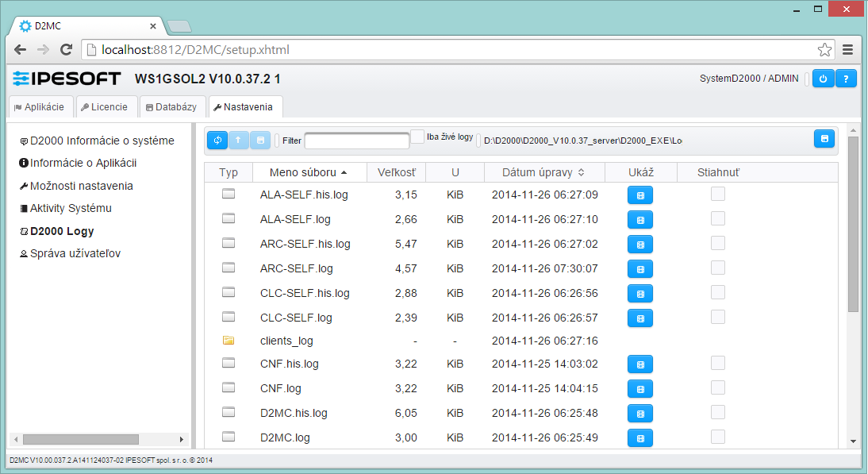Click the refresh logs icon in toolbar
The width and height of the screenshot is (868, 474).
click(217, 141)
